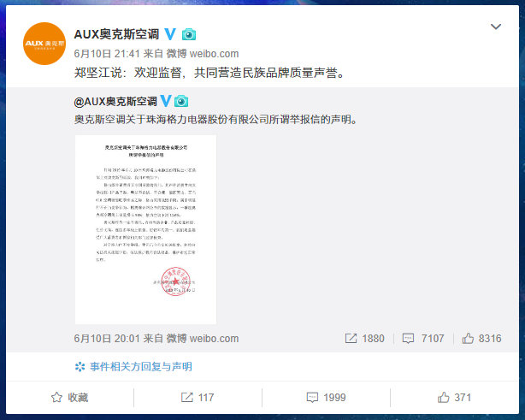The width and height of the screenshot is (525, 420).
Task: Open the 1999 comments section
Action: [326, 398]
